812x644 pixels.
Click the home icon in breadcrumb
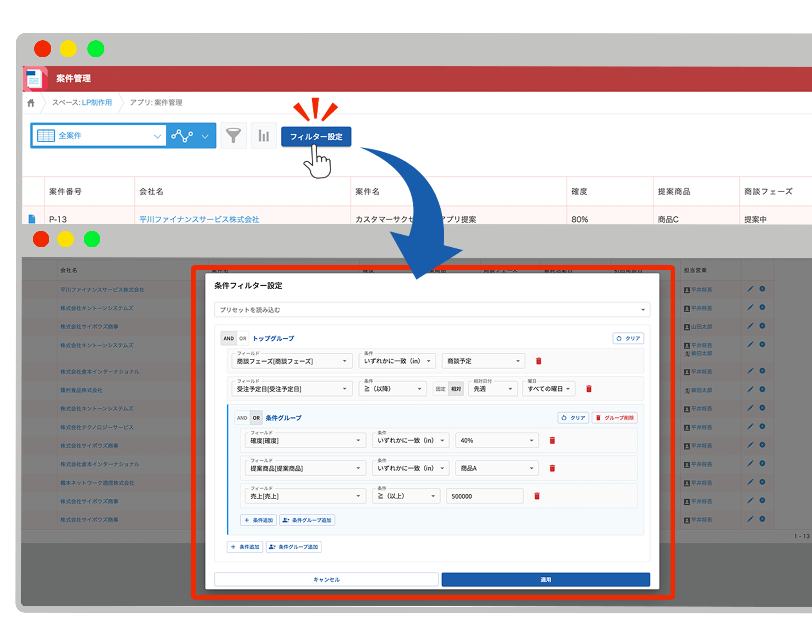[31, 103]
